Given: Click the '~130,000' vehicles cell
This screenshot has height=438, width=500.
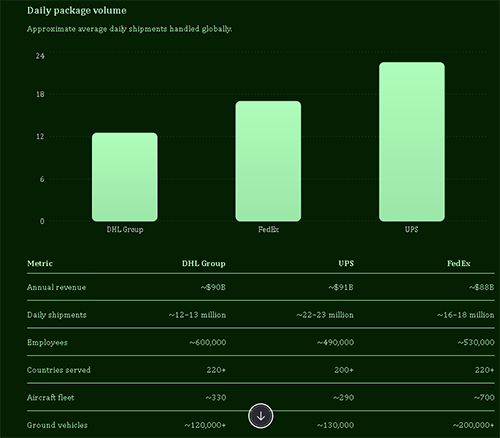Looking at the screenshot, I should tap(335, 425).
